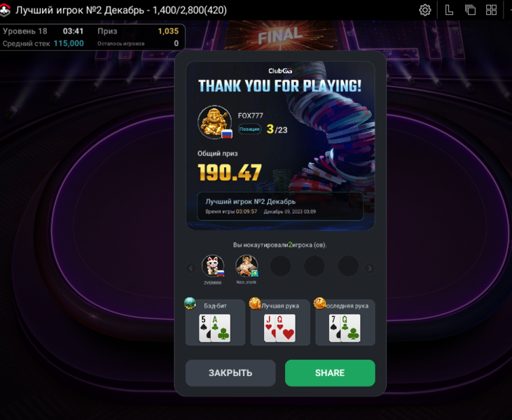Open the settings gear icon
Image resolution: width=512 pixels, height=420 pixels.
425,10
